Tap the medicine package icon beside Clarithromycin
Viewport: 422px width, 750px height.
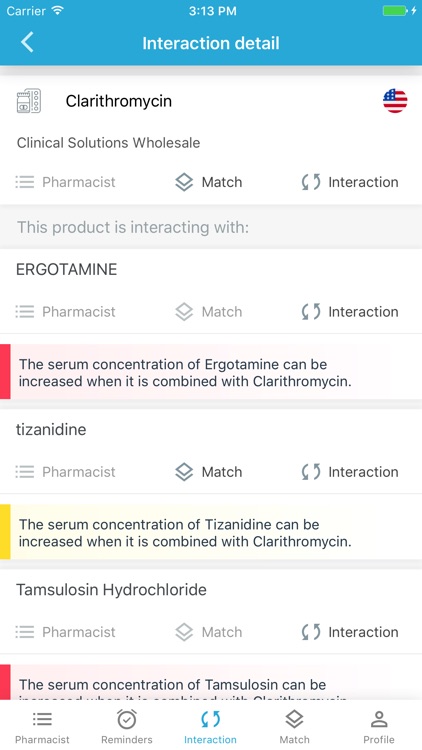point(29,101)
